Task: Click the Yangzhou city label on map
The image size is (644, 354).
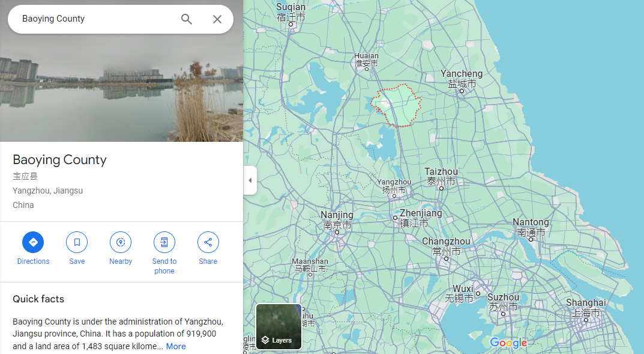Action: coord(394,186)
